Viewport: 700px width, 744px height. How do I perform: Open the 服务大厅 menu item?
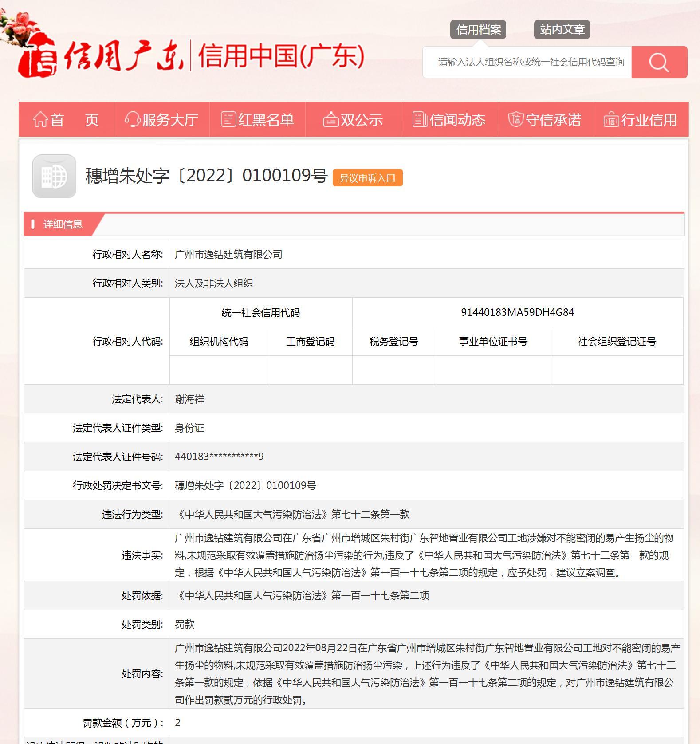click(x=161, y=119)
